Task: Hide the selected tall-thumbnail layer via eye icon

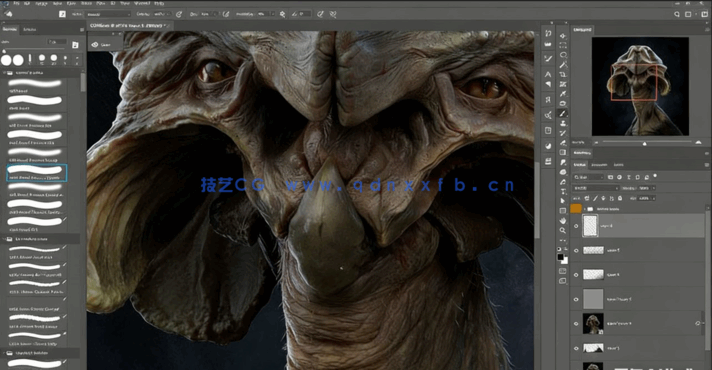Action: pos(577,226)
